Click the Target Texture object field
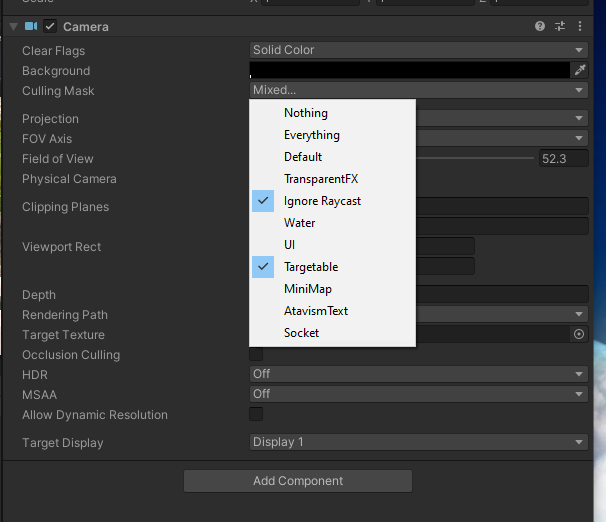The height and width of the screenshot is (522, 606). [x=492, y=334]
